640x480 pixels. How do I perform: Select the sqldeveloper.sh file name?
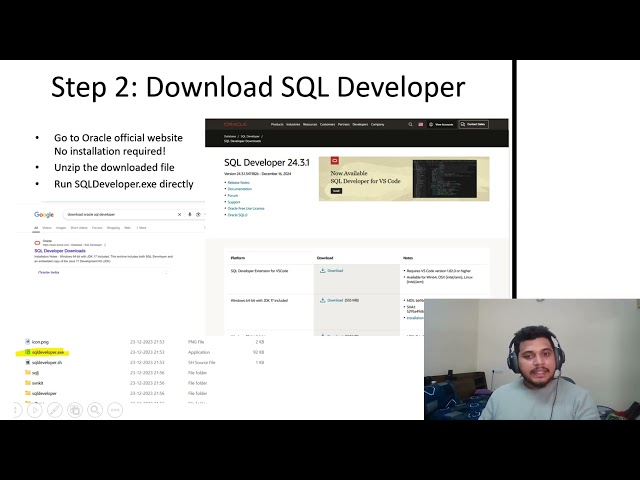pyautogui.click(x=47, y=362)
